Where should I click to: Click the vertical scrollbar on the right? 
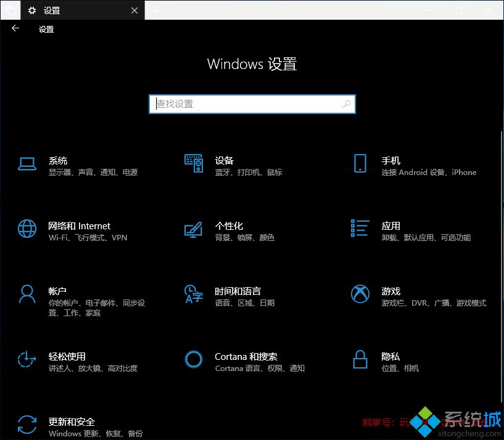(502, 267)
